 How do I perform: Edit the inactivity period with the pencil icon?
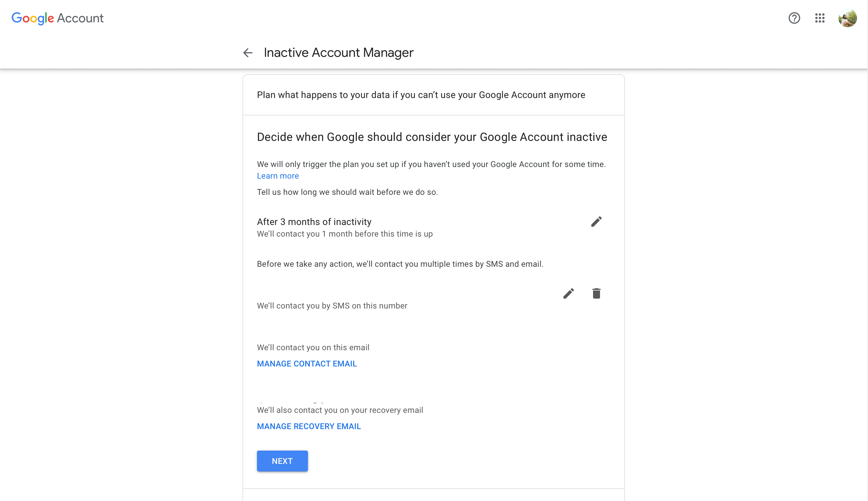[x=597, y=222]
